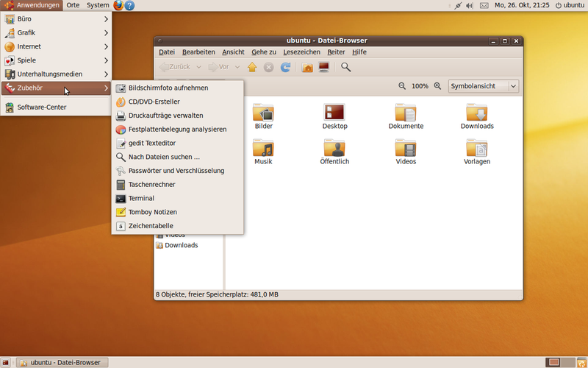Open the Gehe zu menu
The width and height of the screenshot is (588, 368).
coord(264,52)
